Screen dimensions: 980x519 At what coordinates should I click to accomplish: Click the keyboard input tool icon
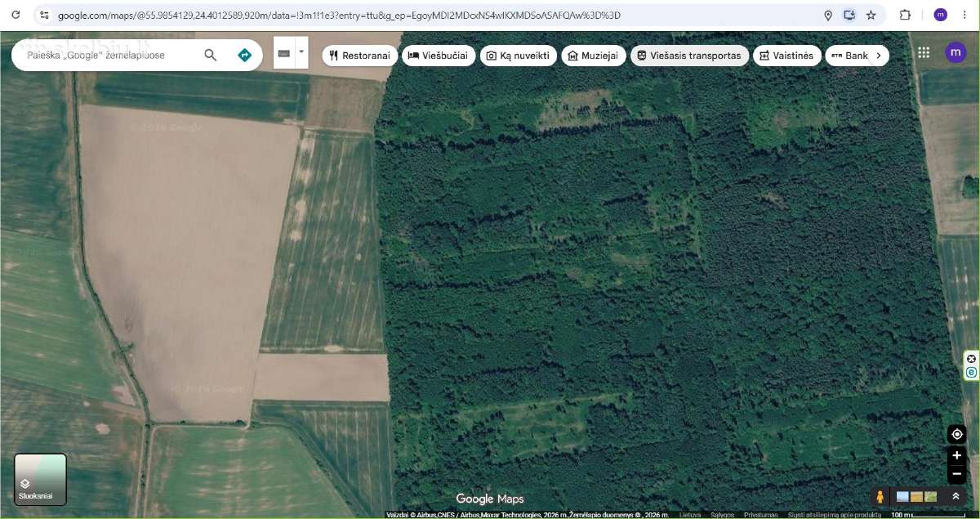pos(284,53)
